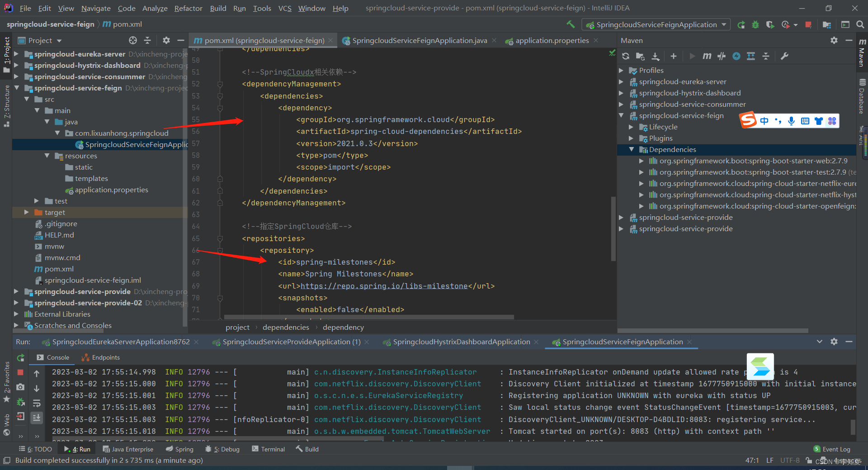Click Execute Maven Goal 'm' icon
The image size is (868, 470).
(x=707, y=56)
